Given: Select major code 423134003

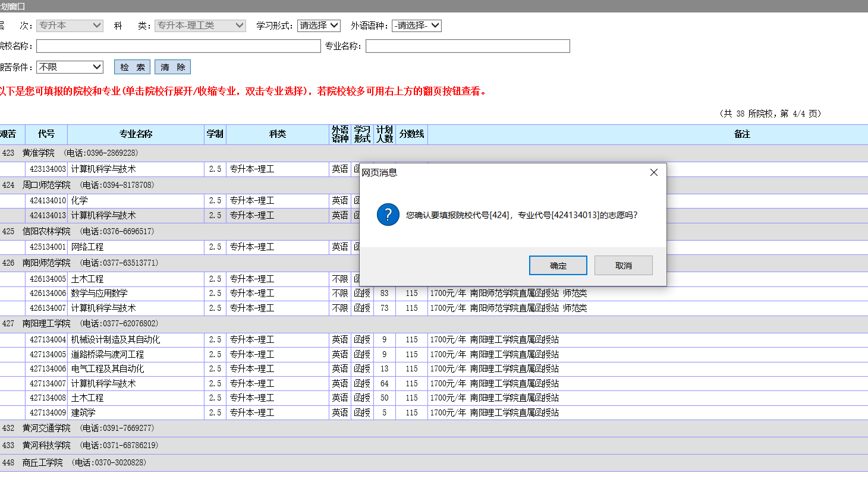Looking at the screenshot, I should 48,169.
